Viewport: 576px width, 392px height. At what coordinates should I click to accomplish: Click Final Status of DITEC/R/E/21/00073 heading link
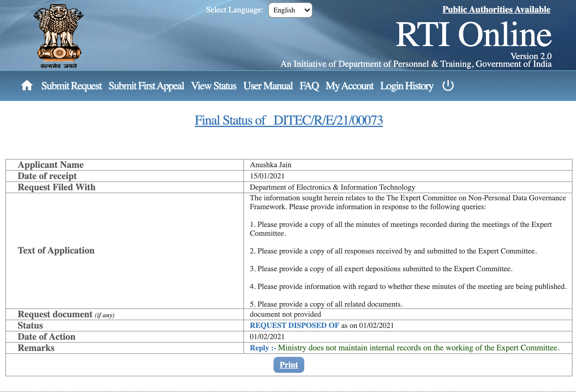289,121
